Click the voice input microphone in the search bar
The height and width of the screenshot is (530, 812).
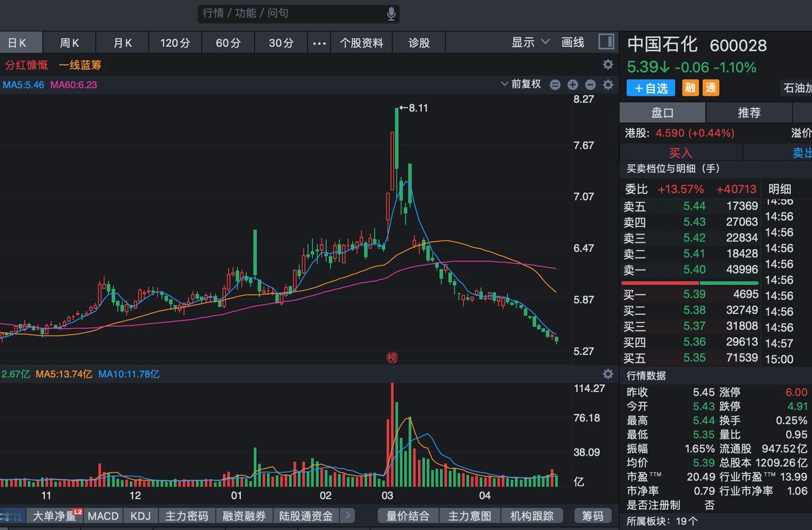[391, 13]
